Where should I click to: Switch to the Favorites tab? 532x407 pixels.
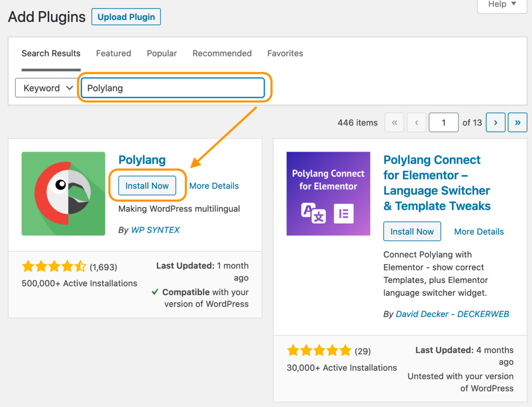[285, 53]
